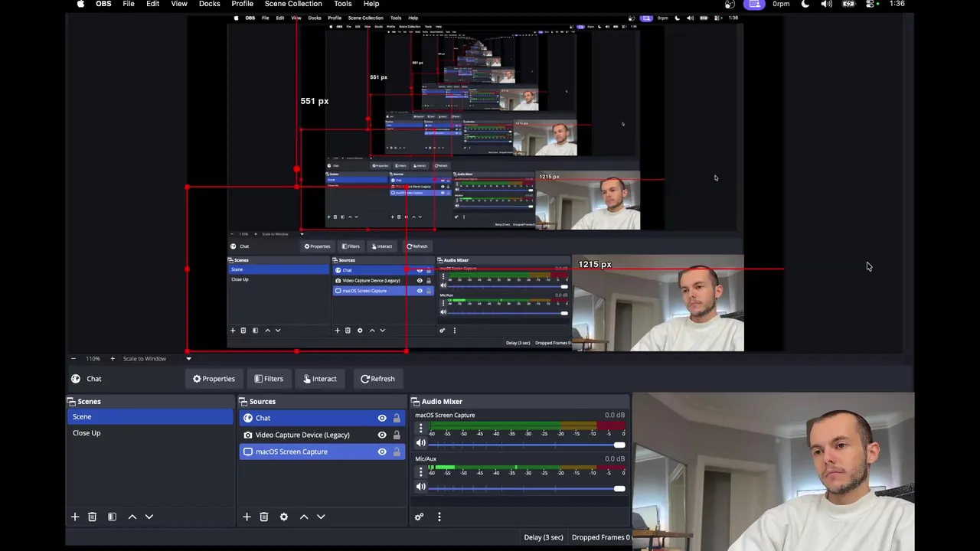Toggle the lock on macOS Screen Capture source

click(397, 452)
